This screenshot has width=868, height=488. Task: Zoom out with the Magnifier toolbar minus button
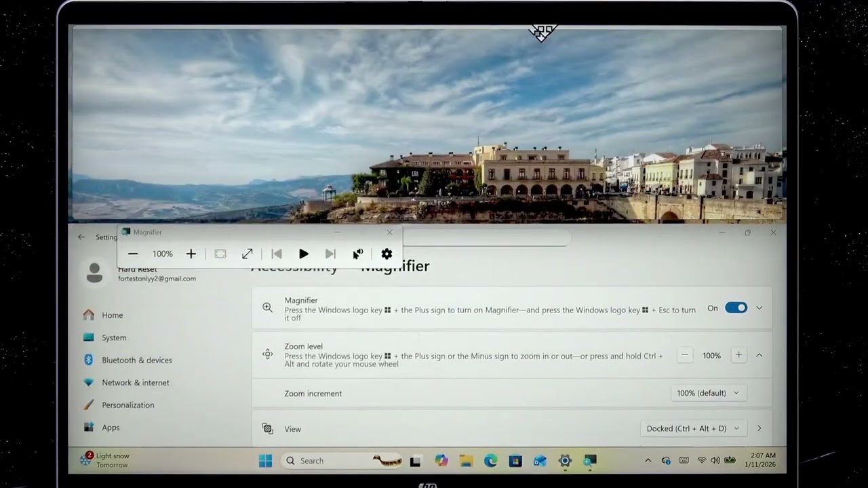[133, 253]
